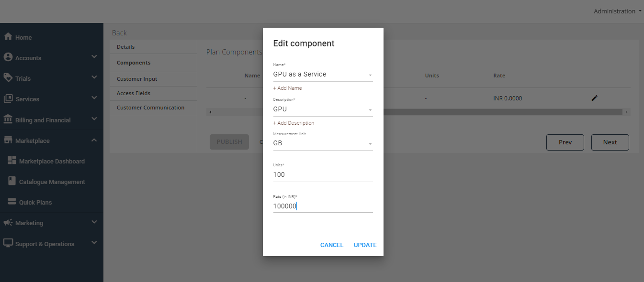Select the Home icon in the sidebar
Image resolution: width=644 pixels, height=282 pixels.
8,37
